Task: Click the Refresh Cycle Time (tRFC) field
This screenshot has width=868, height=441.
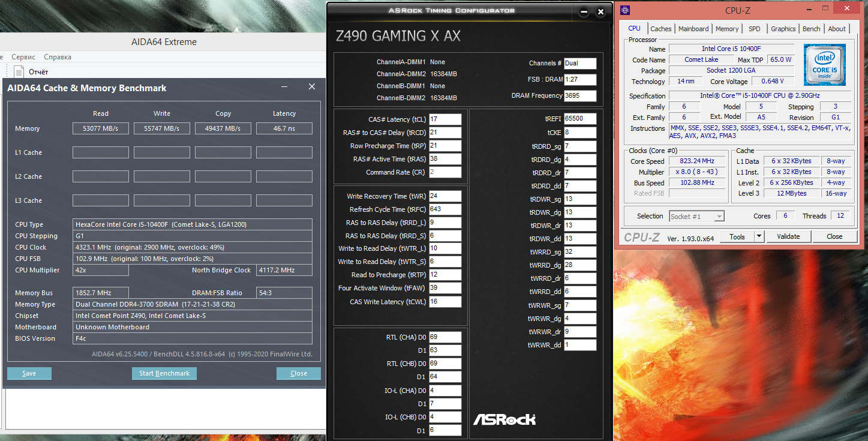Action: tap(446, 209)
